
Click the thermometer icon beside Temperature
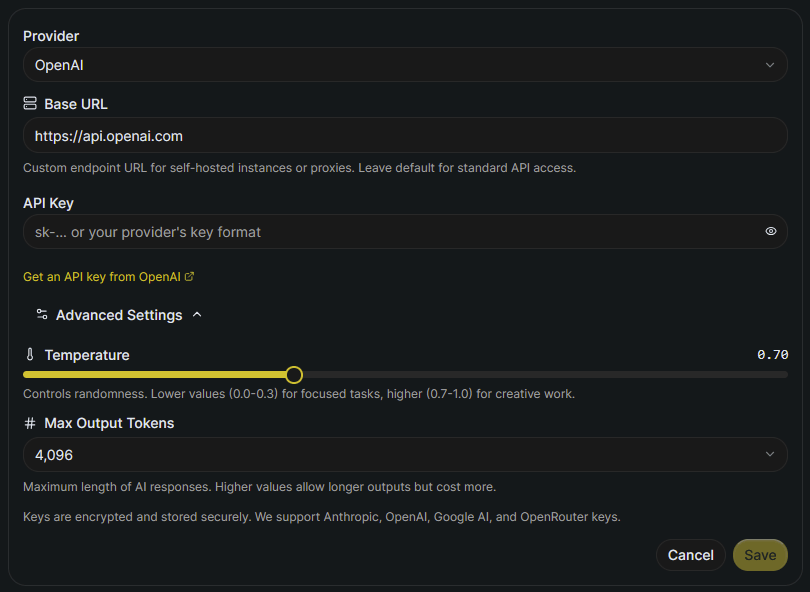click(30, 355)
